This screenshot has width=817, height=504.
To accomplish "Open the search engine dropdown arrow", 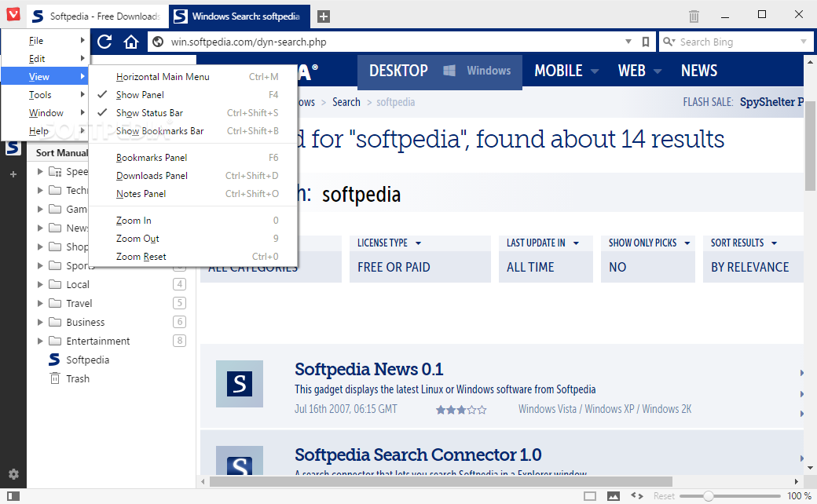I will pyautogui.click(x=804, y=42).
